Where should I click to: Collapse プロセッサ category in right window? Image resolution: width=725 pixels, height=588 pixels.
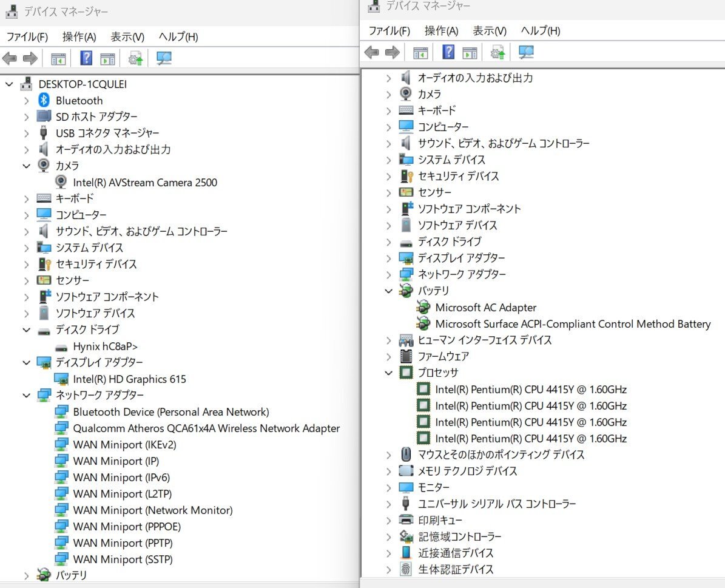click(388, 373)
